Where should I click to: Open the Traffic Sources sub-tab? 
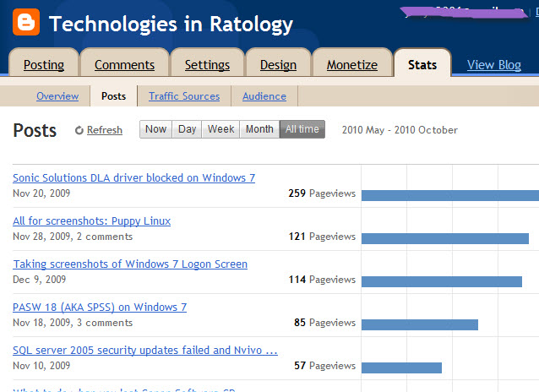pyautogui.click(x=184, y=96)
